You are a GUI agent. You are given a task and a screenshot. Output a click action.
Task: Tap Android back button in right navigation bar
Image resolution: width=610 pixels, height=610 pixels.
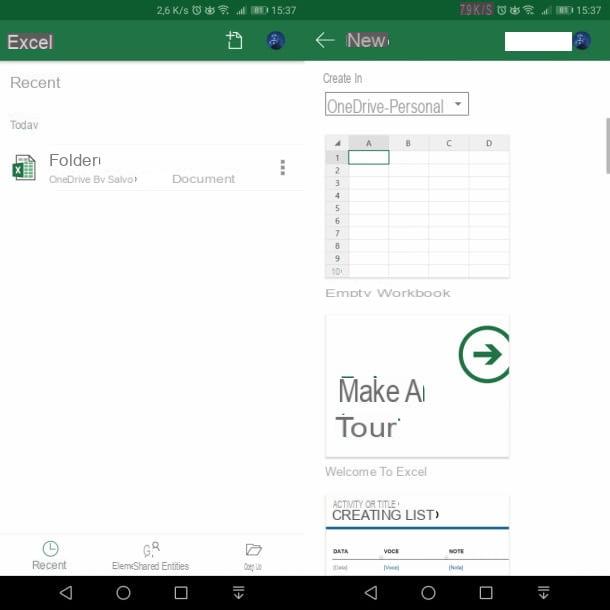tap(371, 592)
